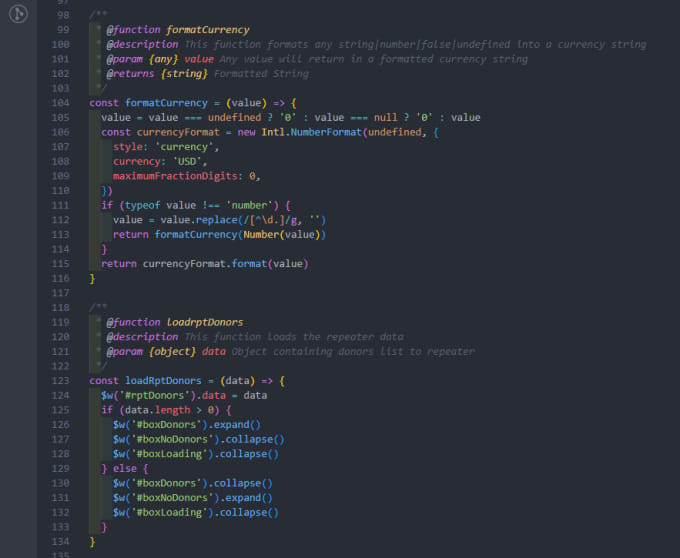680x558 pixels.
Task: Click the '@description' tag on line 100
Action: 142,44
